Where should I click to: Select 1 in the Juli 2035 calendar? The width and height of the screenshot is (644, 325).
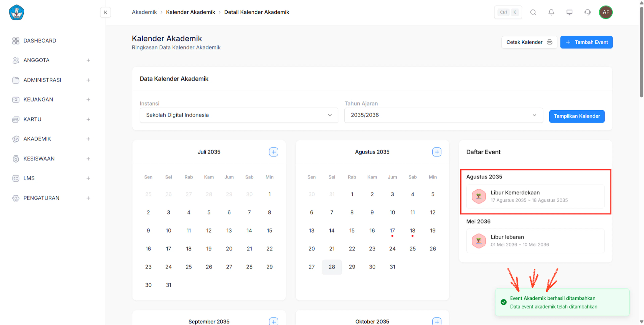tap(270, 194)
